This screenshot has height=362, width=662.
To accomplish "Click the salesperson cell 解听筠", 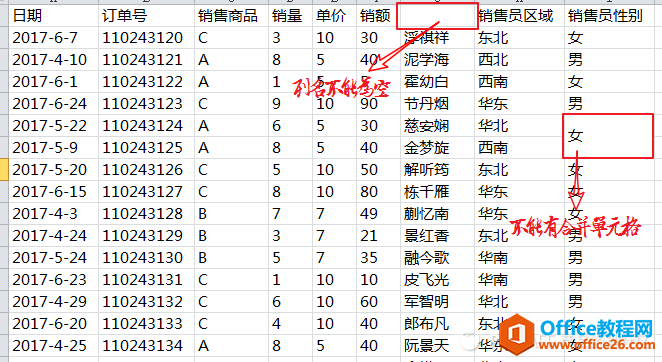I will [x=437, y=170].
